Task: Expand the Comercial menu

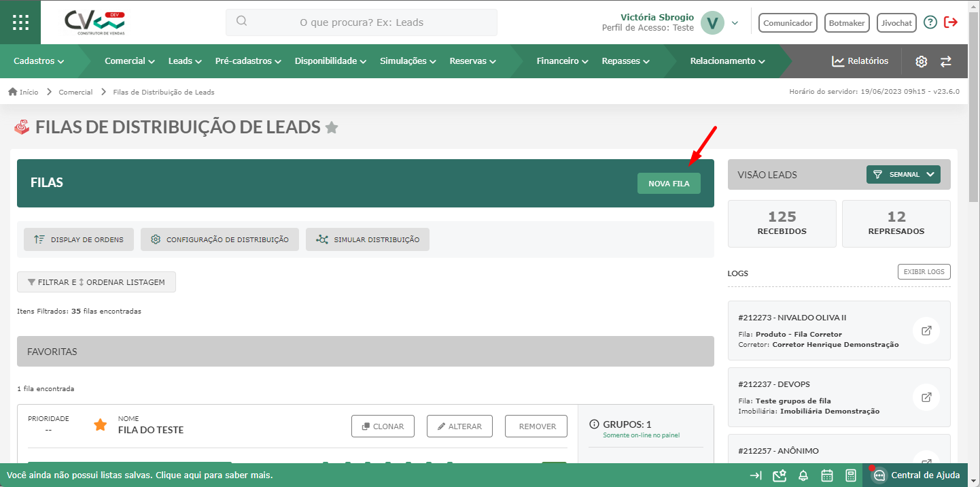Action: pos(130,61)
